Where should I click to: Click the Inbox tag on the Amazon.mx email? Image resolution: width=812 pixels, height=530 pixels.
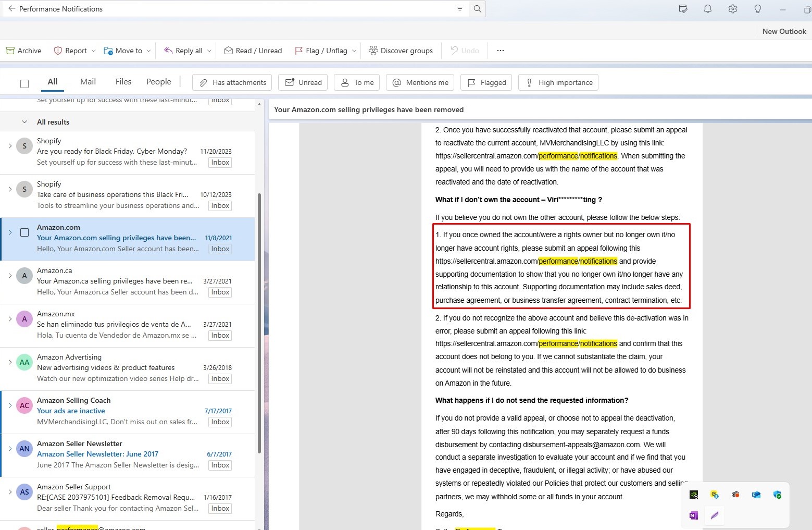click(220, 336)
